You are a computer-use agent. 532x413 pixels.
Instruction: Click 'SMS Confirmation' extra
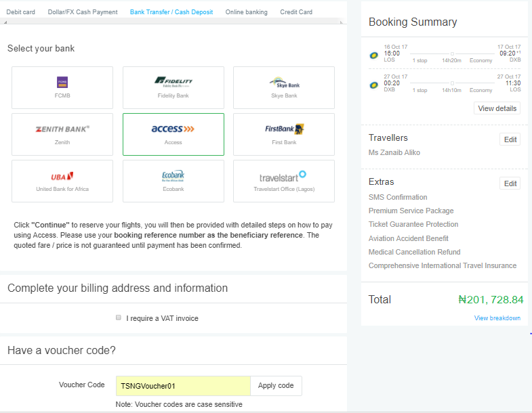pyautogui.click(x=398, y=197)
